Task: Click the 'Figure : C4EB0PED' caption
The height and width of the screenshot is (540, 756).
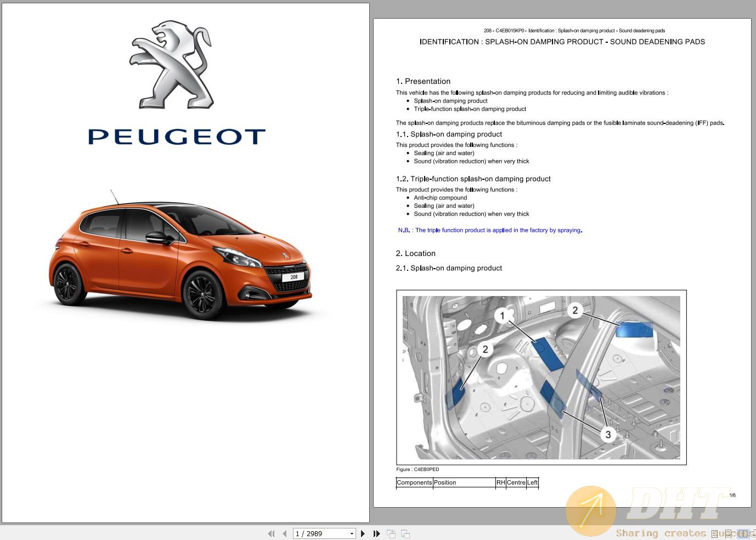Action: (x=418, y=469)
